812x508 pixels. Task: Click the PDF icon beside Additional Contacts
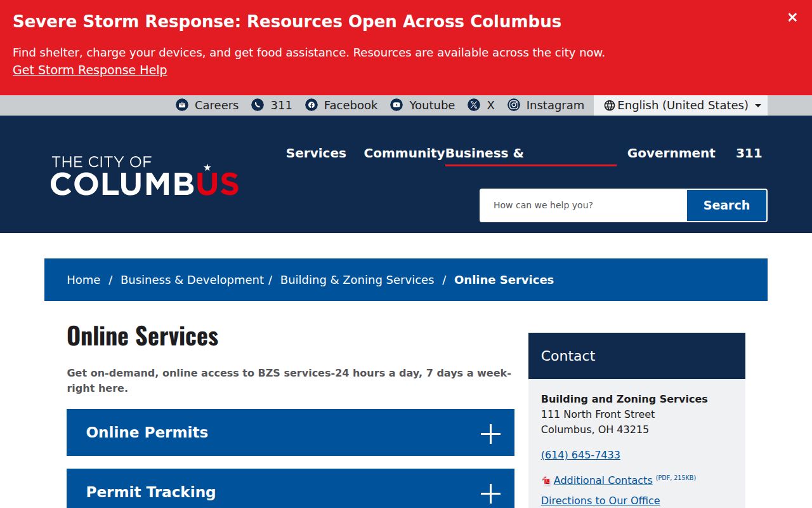546,481
